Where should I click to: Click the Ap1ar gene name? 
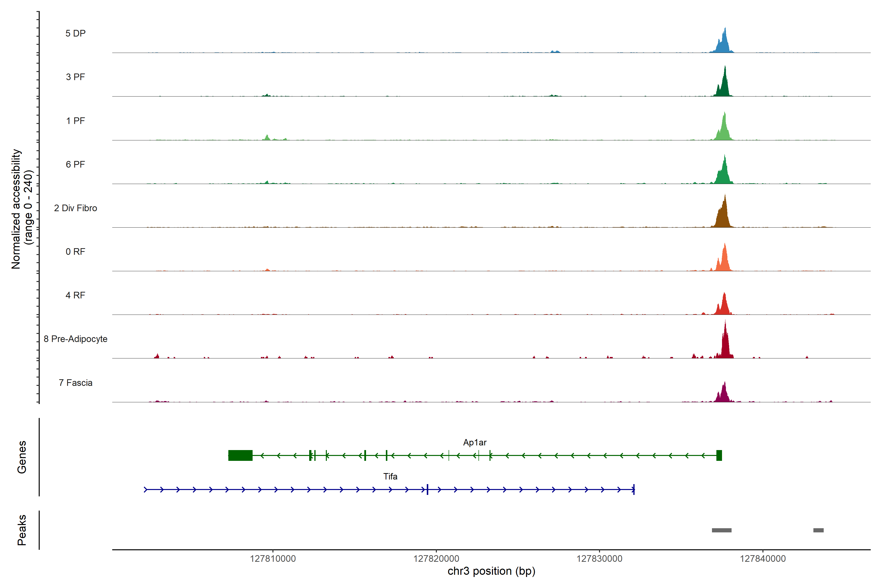coord(475,442)
